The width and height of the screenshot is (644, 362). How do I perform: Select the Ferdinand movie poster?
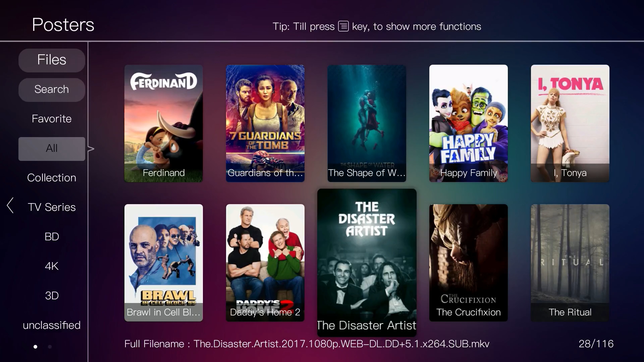[x=164, y=123]
